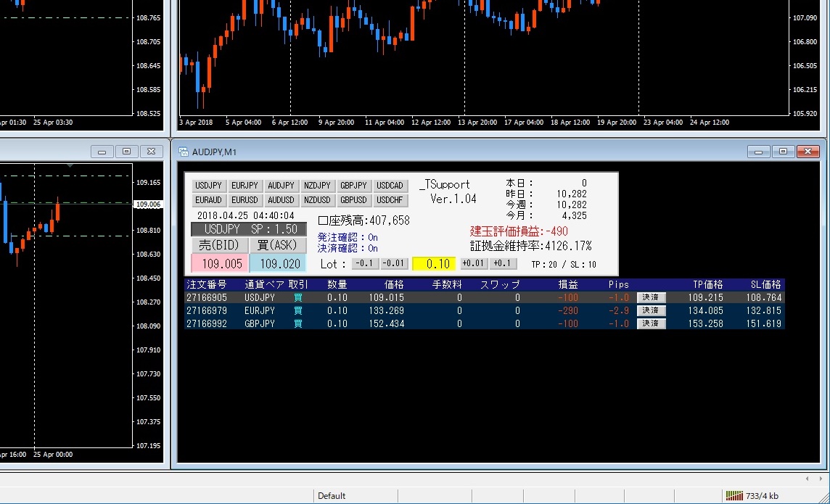Select the EURAUD currency pair button
Viewport: 830px width, 504px height.
pos(208,200)
